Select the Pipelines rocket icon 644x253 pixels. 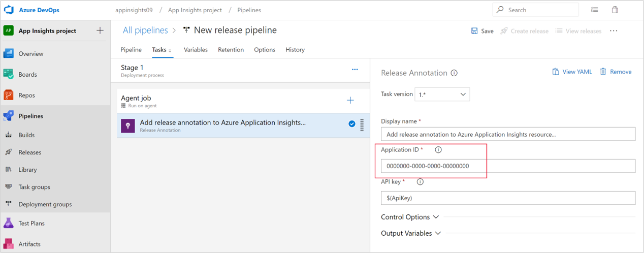click(x=9, y=116)
